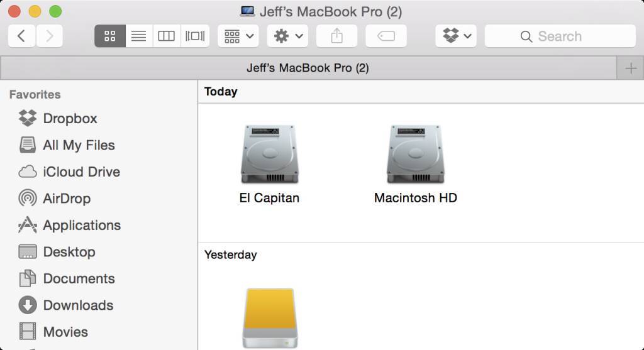Screen dimensions: 644x350
Task: Add a new tab with the plus button
Action: [x=630, y=68]
